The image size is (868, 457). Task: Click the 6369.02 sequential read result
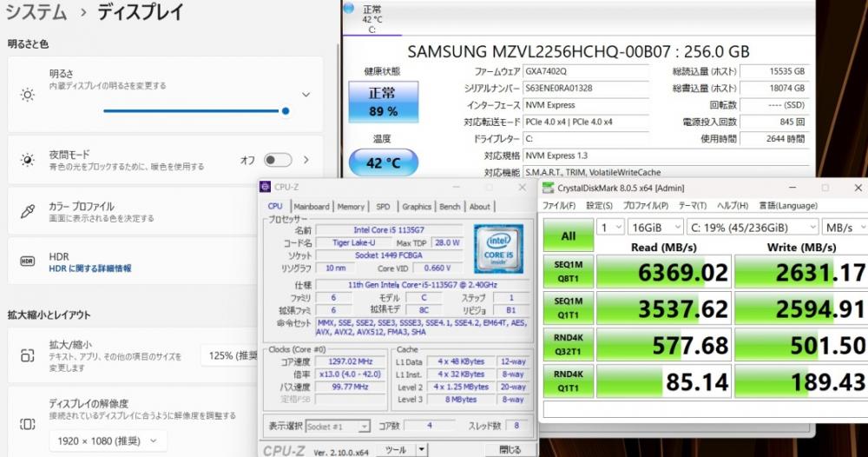(664, 272)
